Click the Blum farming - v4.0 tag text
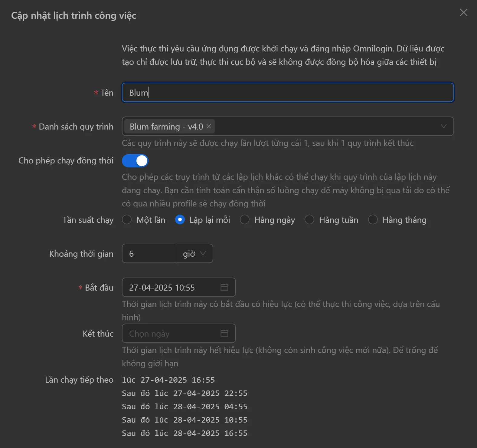 (166, 126)
